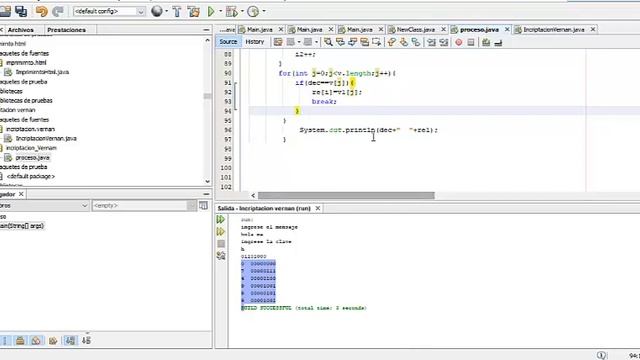Uncomment lines icon at the end of the editor toolbar
This screenshot has height=360, width=640.
498,42
